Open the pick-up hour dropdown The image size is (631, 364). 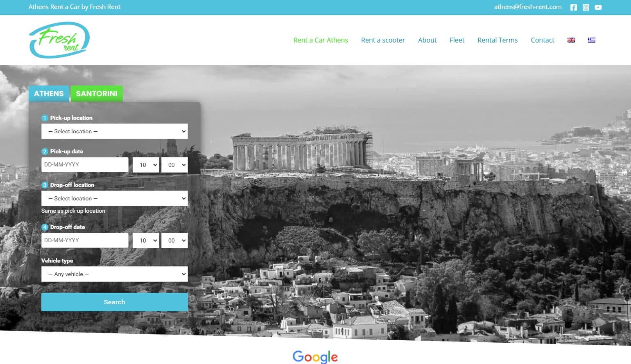tap(146, 165)
